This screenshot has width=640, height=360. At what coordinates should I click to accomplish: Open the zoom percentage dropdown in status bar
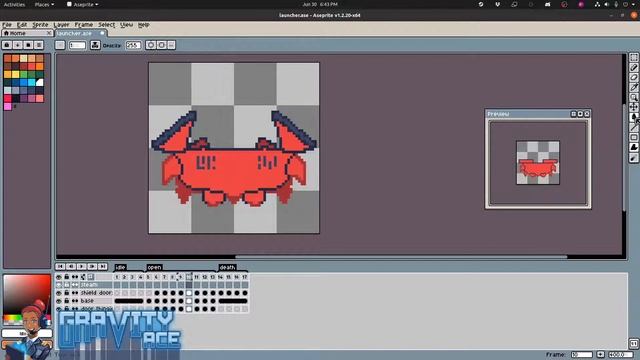621,355
